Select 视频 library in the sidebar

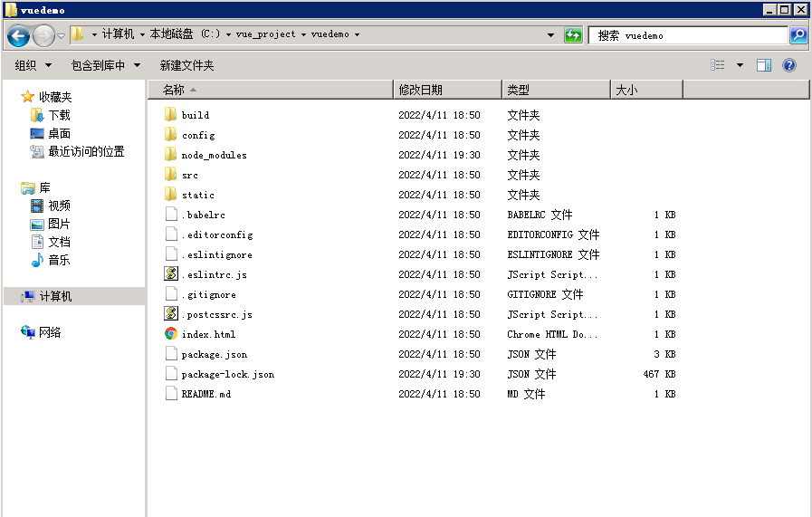[59, 206]
